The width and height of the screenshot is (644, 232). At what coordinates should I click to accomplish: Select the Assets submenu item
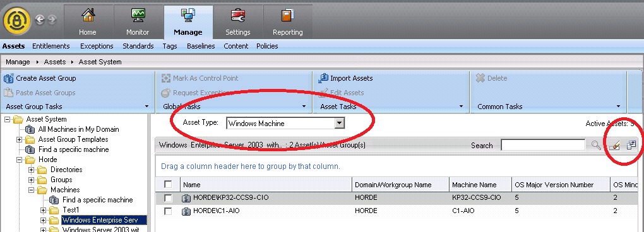(13, 46)
